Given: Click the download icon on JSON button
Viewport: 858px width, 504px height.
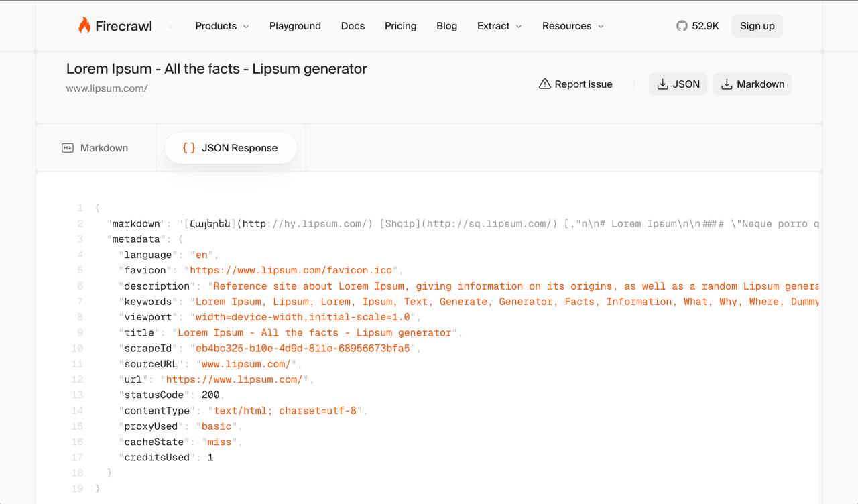Looking at the screenshot, I should point(662,84).
